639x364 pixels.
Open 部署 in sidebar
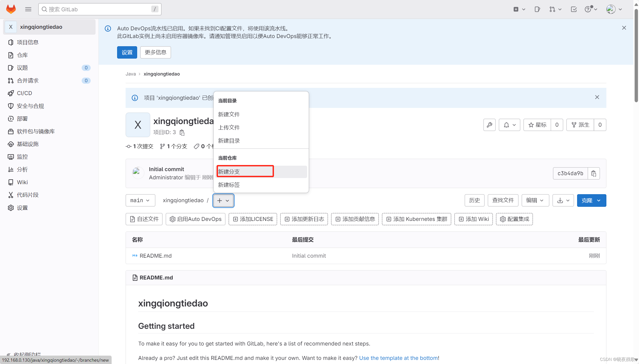(49, 118)
